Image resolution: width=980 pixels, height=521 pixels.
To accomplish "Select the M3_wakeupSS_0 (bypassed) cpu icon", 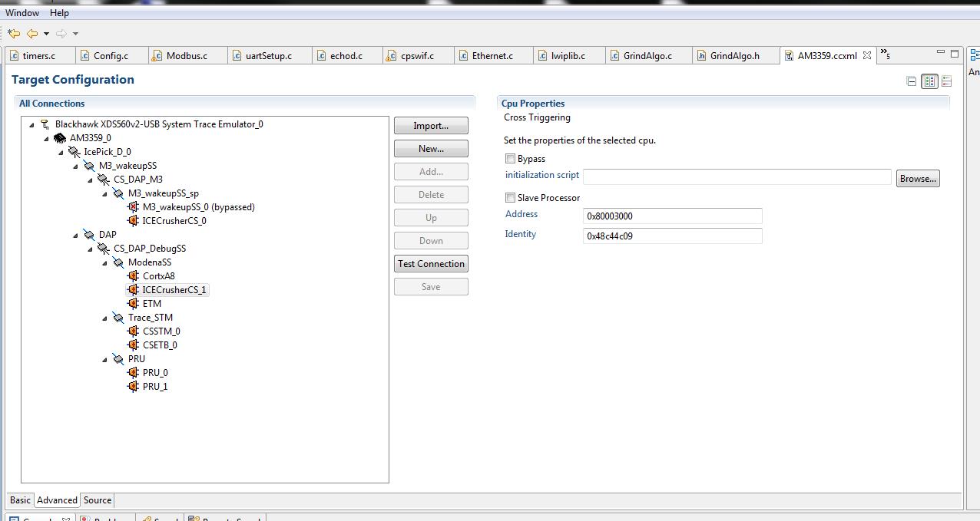I will (x=133, y=207).
